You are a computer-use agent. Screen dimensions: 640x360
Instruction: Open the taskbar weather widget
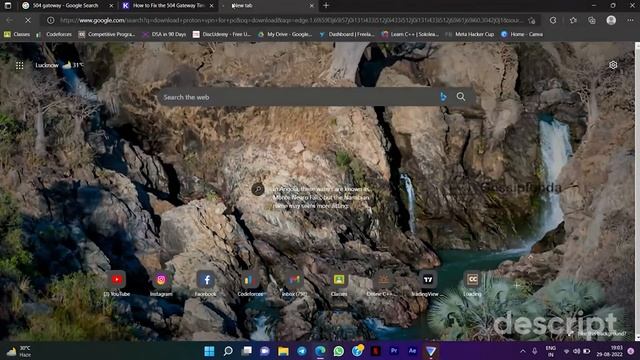pos(19,351)
